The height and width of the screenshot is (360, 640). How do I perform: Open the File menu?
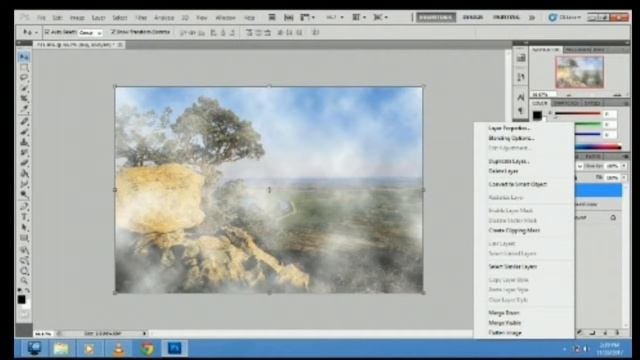pos(41,18)
